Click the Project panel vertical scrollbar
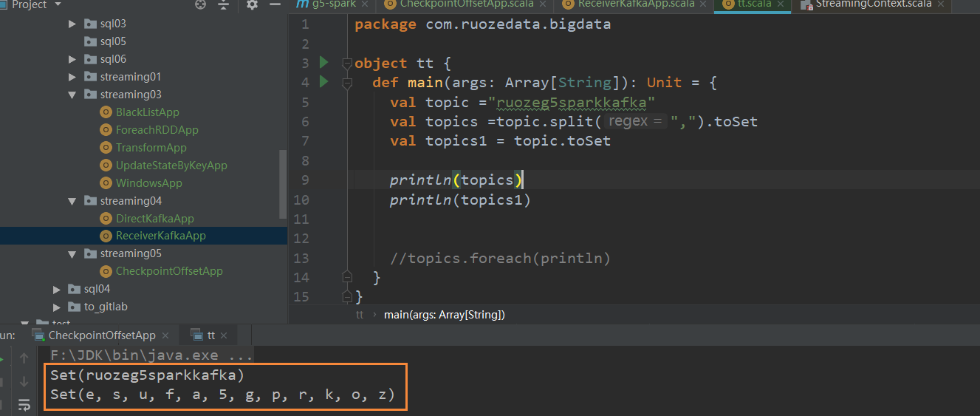Image resolution: width=980 pixels, height=416 pixels. click(283, 183)
